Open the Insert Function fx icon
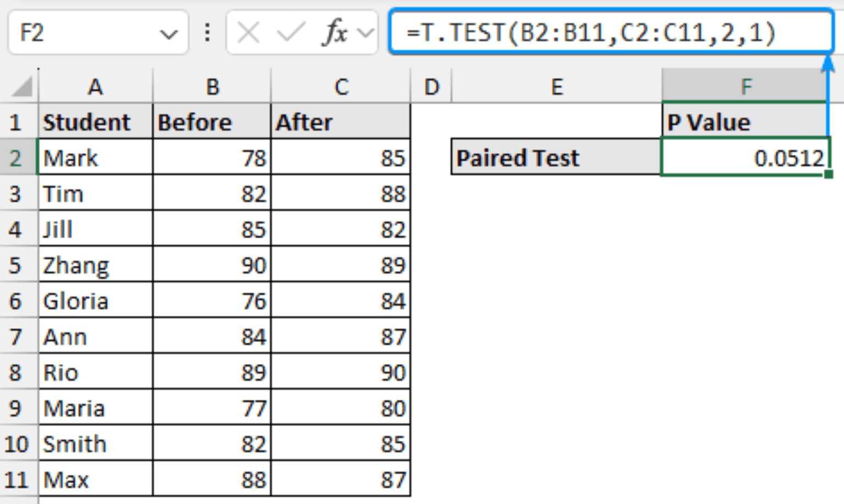Image resolution: width=844 pixels, height=504 pixels. (334, 33)
